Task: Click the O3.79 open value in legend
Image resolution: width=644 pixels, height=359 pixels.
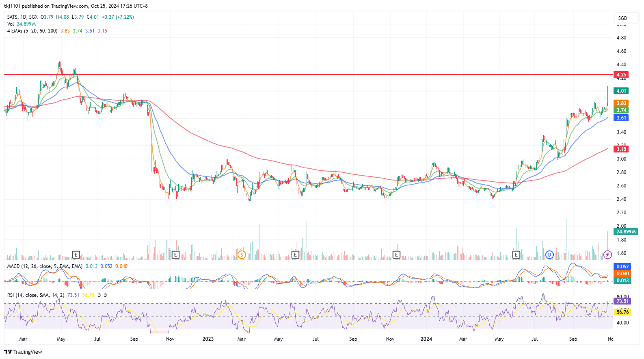Action: tap(47, 17)
